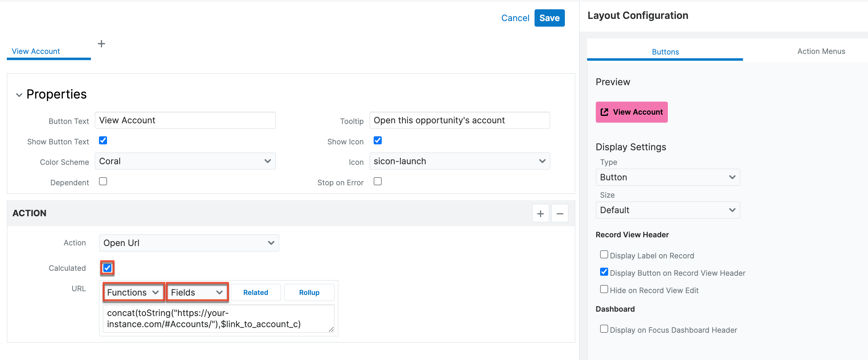Enable the Dependent checkbox
This screenshot has height=360, width=868.
tap(103, 181)
